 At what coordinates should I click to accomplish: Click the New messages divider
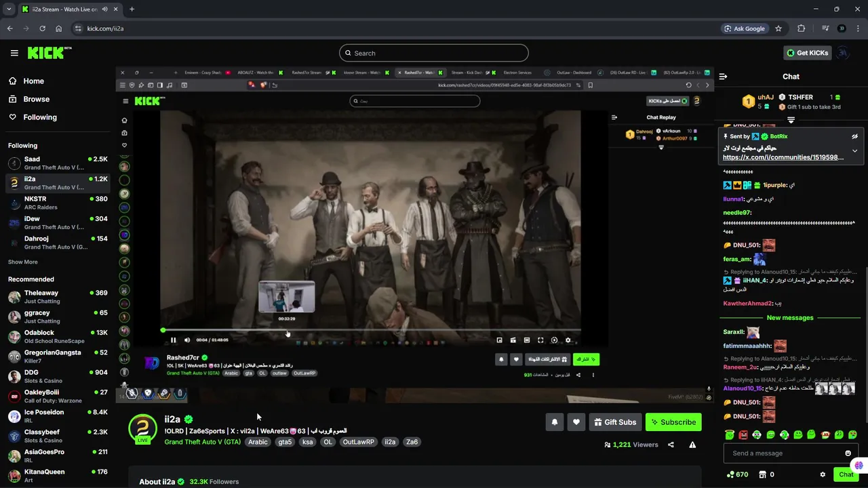click(x=790, y=318)
